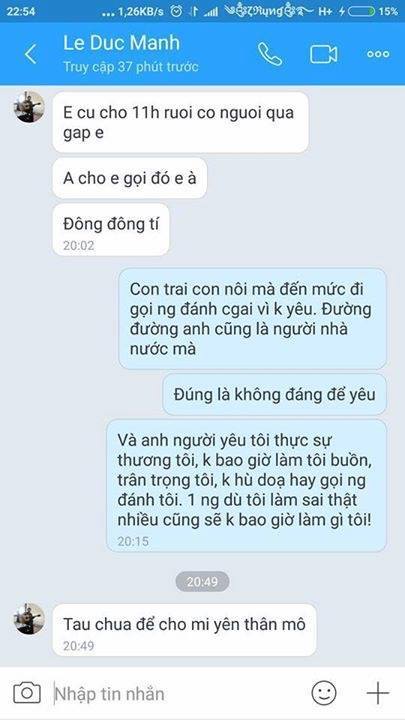
Task: Tap the avatar beside the 20:49 message
Action: coord(29,619)
